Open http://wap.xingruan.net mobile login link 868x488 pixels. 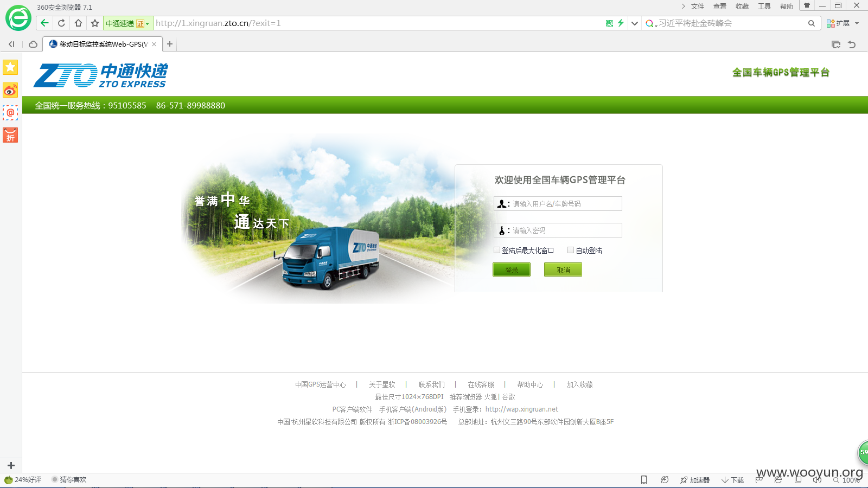(x=522, y=409)
